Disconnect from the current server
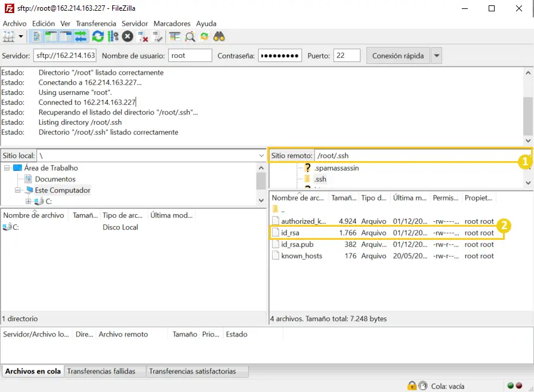Image resolution: width=534 pixels, height=392 pixels. tap(143, 36)
